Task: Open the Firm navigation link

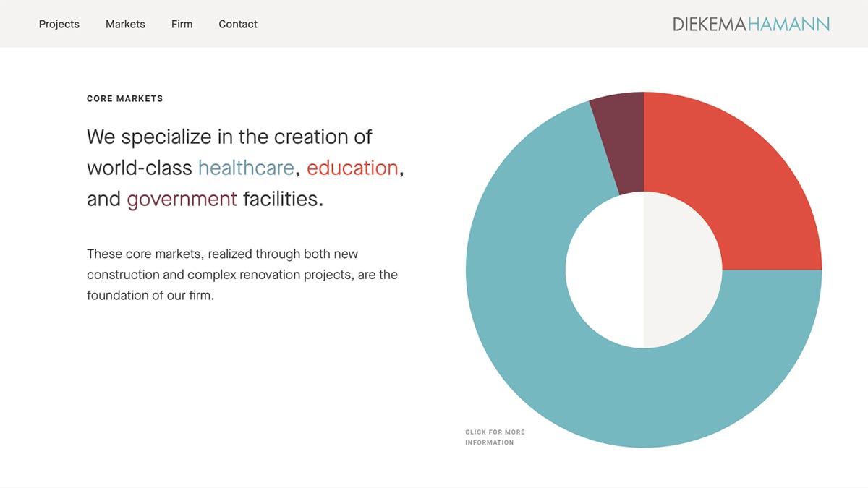Action: 182,24
